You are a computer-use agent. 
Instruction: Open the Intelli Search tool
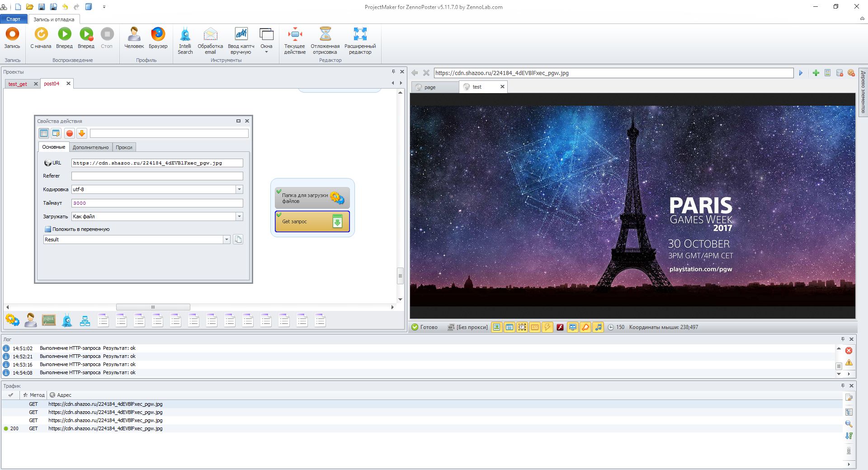click(x=185, y=35)
